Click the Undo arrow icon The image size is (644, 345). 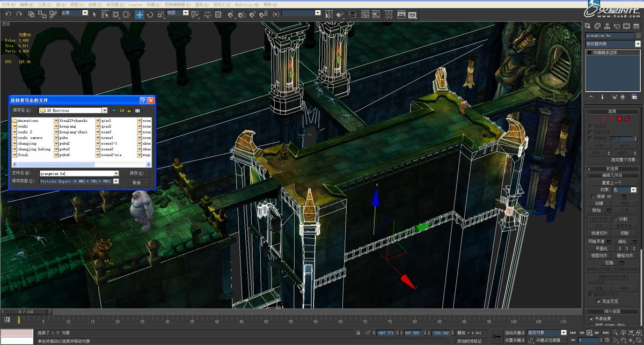point(9,14)
